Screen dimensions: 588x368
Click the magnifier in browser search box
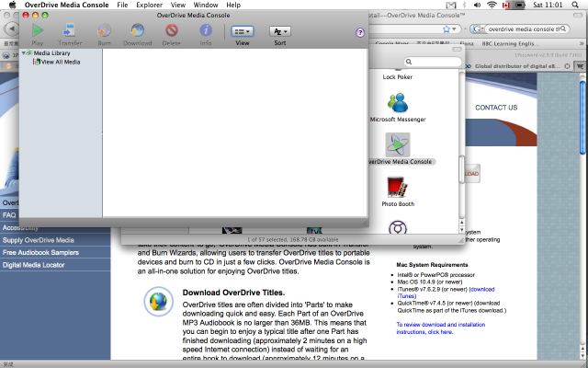coord(563,29)
